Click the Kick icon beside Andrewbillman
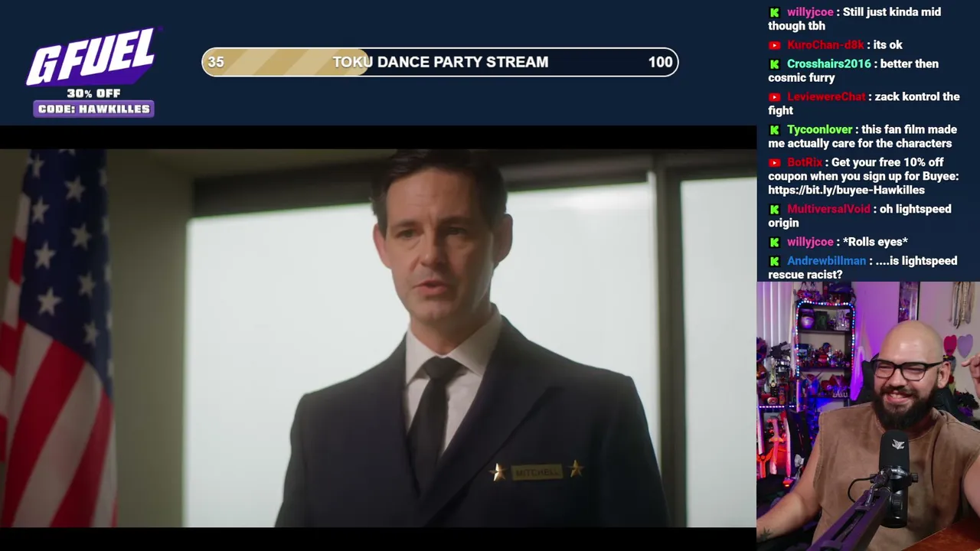This screenshot has width=980, height=551. [x=774, y=262]
